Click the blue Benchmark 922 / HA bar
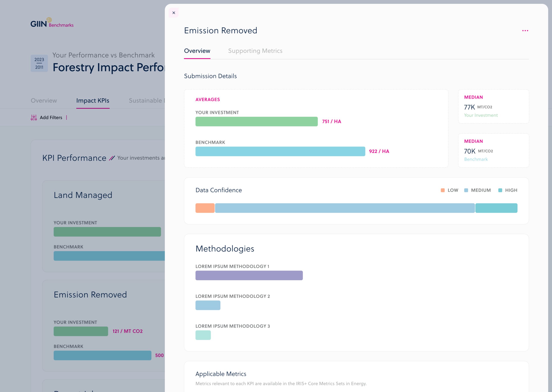 click(280, 151)
